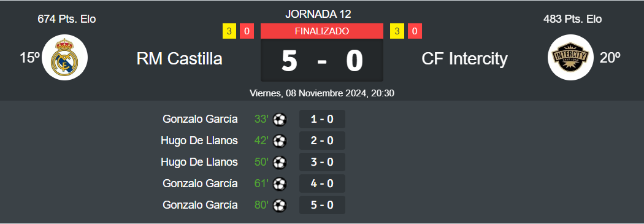Click the ball icon at minute 42'
This screenshot has height=224, width=644.
click(x=280, y=141)
